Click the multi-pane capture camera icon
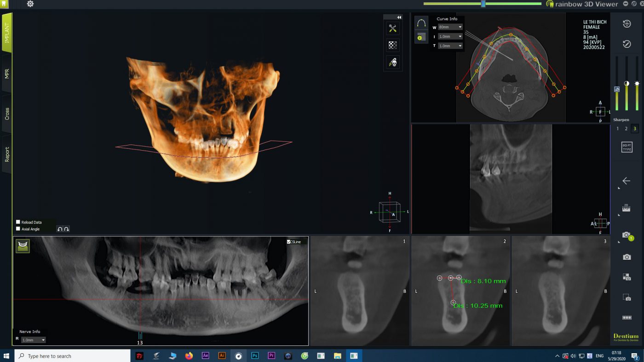644x362 pixels. (627, 277)
